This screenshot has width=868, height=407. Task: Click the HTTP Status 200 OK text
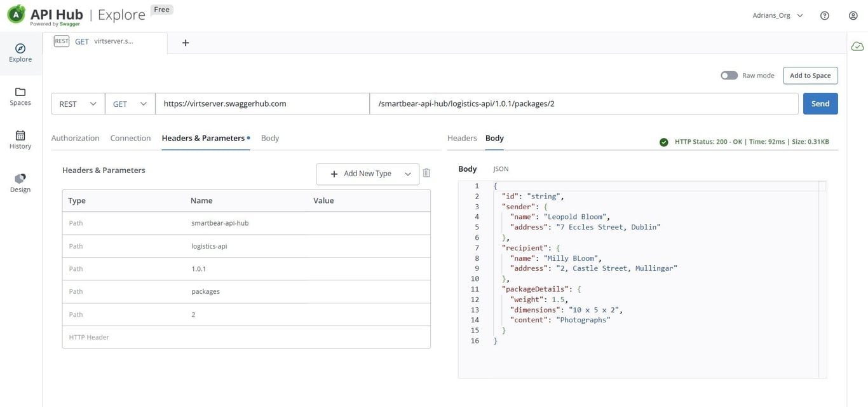pos(709,142)
